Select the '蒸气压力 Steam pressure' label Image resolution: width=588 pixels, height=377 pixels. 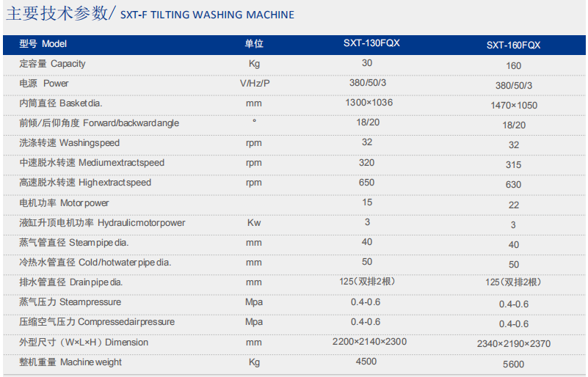click(x=70, y=302)
